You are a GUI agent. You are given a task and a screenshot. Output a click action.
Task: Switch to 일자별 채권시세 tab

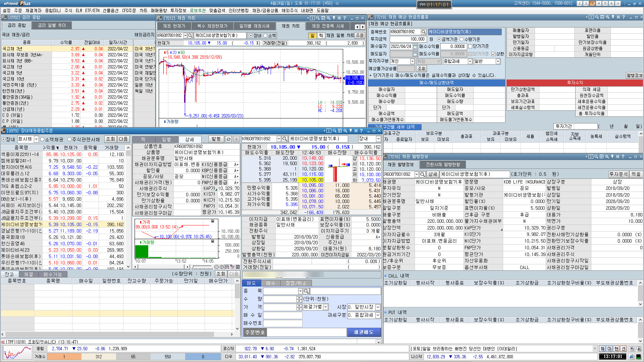coord(254,26)
